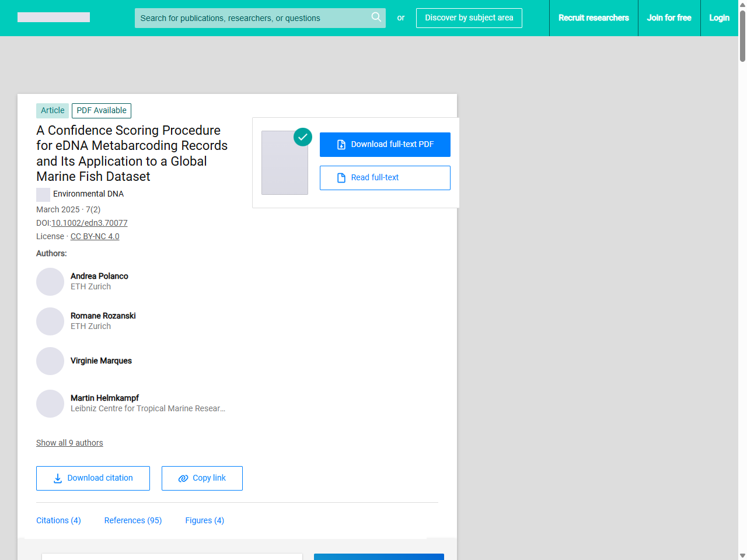Open Recruit researchers menu item
The width and height of the screenshot is (747, 560).
(594, 18)
